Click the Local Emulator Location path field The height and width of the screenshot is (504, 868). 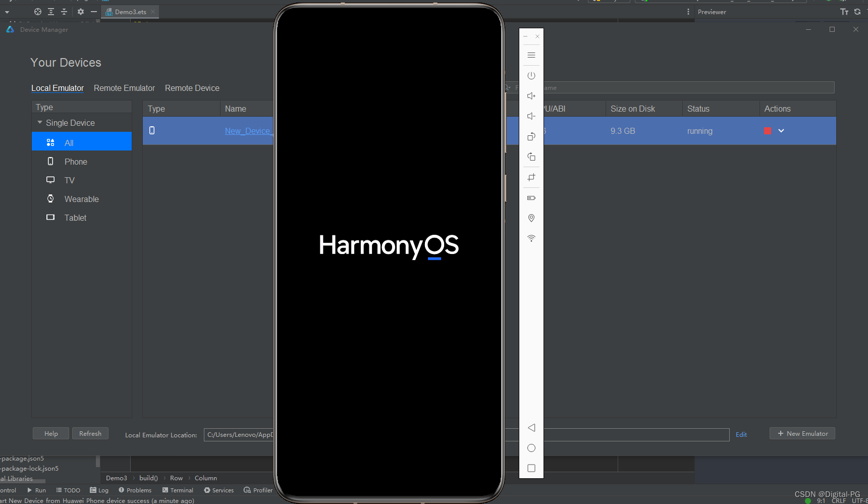point(466,434)
